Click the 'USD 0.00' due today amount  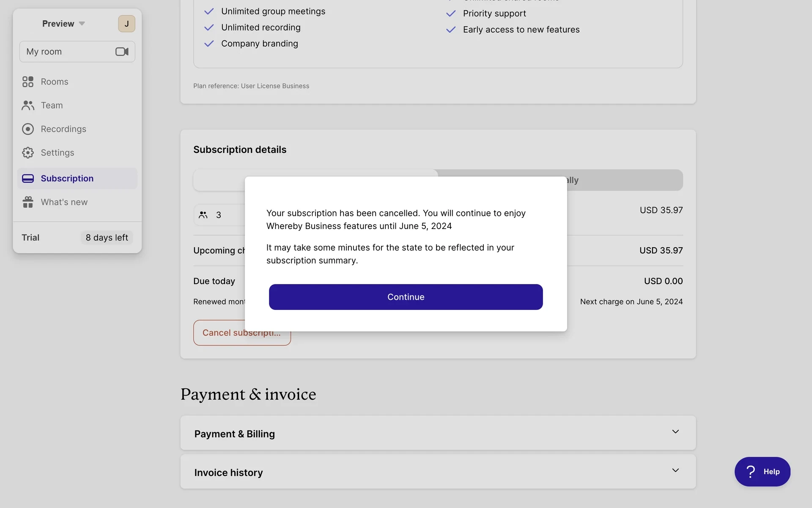click(x=663, y=281)
